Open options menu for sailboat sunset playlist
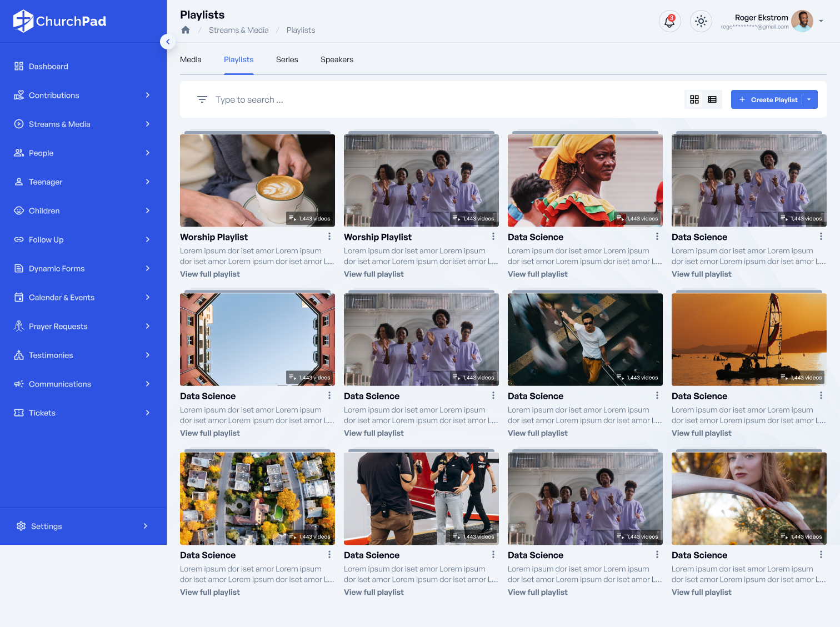The height and width of the screenshot is (627, 840). coord(821,396)
